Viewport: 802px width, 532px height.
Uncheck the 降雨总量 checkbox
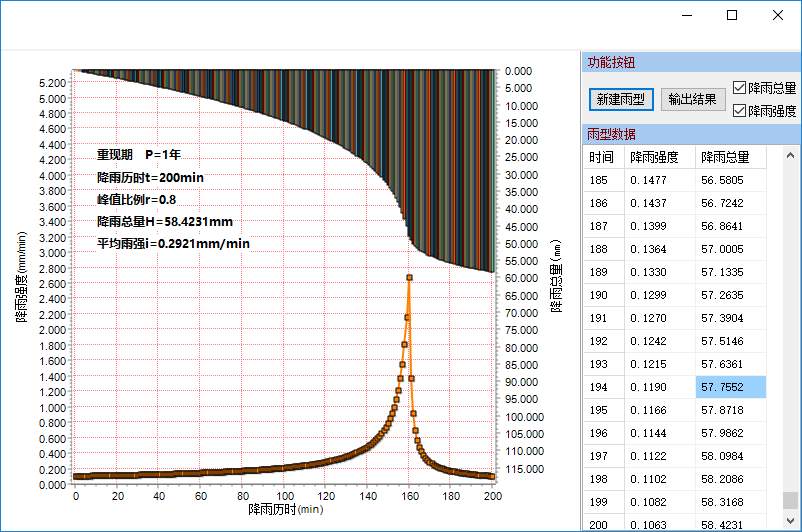740,88
